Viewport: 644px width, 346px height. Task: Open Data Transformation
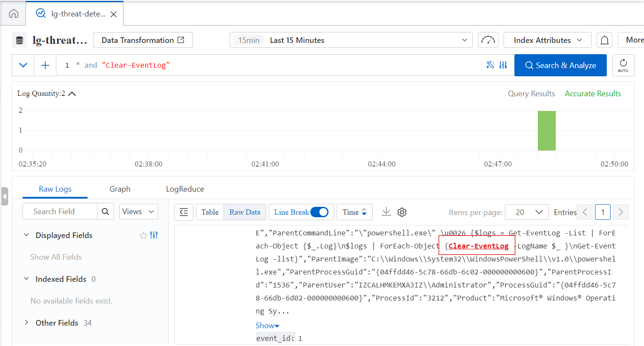tap(143, 40)
